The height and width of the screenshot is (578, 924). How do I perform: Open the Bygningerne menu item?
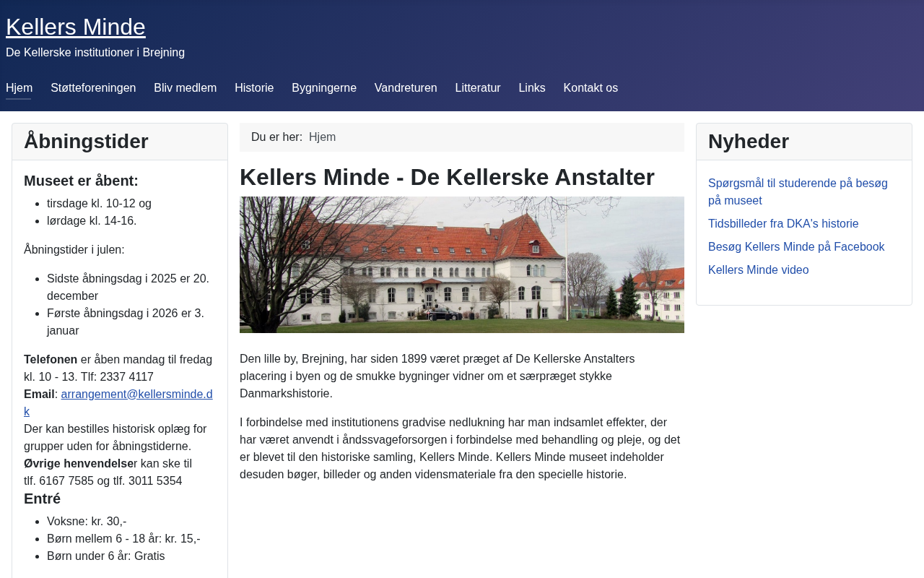[324, 88]
